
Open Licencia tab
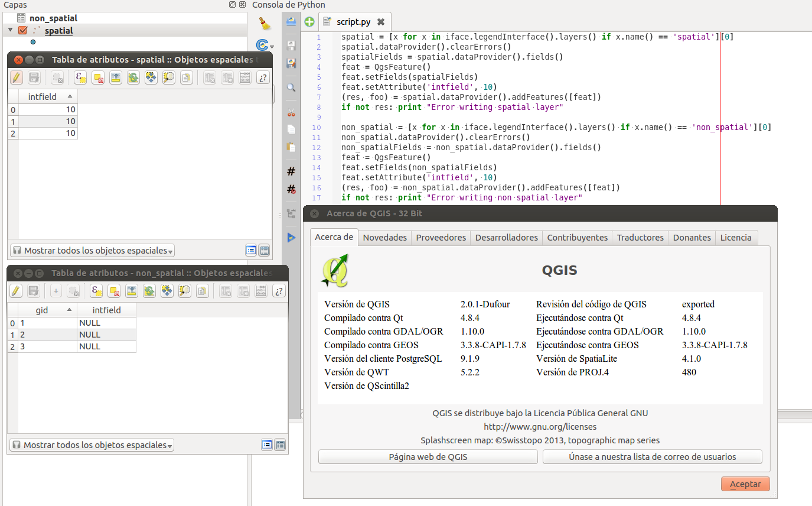(x=736, y=238)
